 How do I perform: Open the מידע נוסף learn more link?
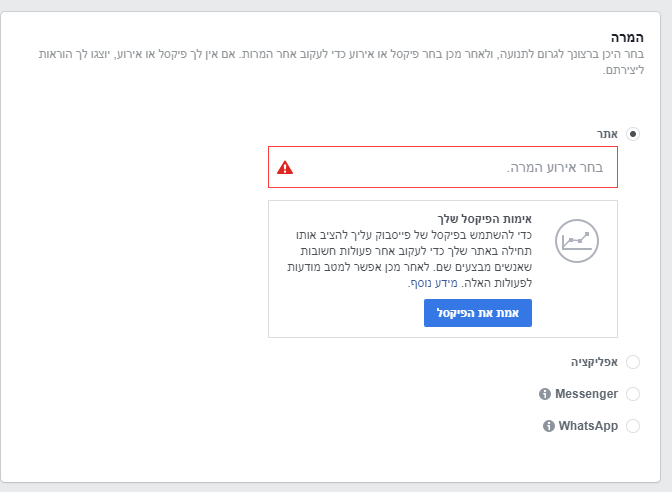click(434, 283)
